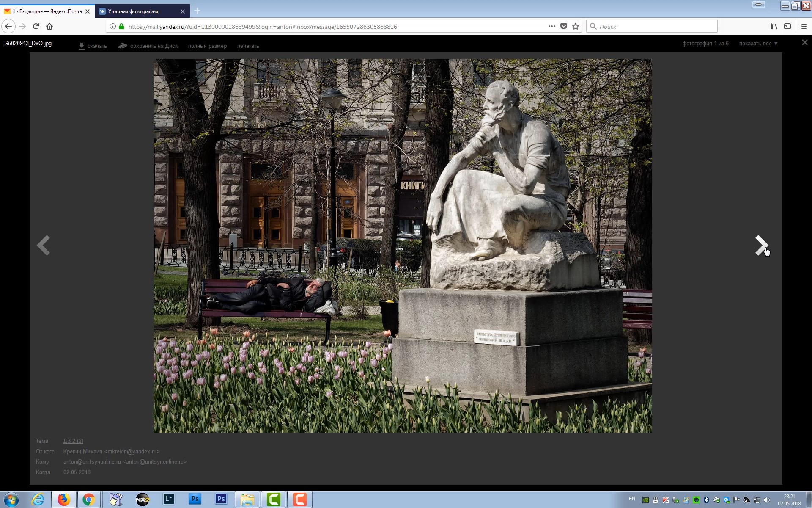
Task: Open photo in полный размер
Action: click(x=207, y=46)
